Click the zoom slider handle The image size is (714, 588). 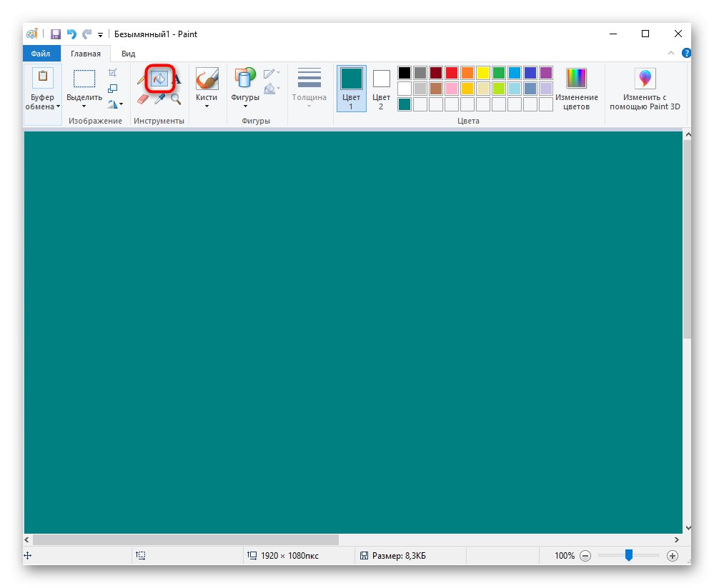[629, 555]
